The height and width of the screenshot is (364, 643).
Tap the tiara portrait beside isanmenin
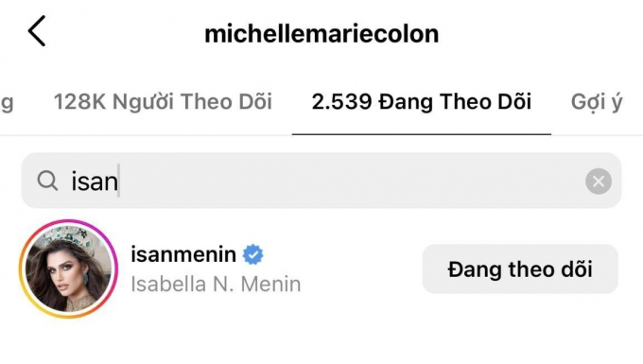point(68,269)
